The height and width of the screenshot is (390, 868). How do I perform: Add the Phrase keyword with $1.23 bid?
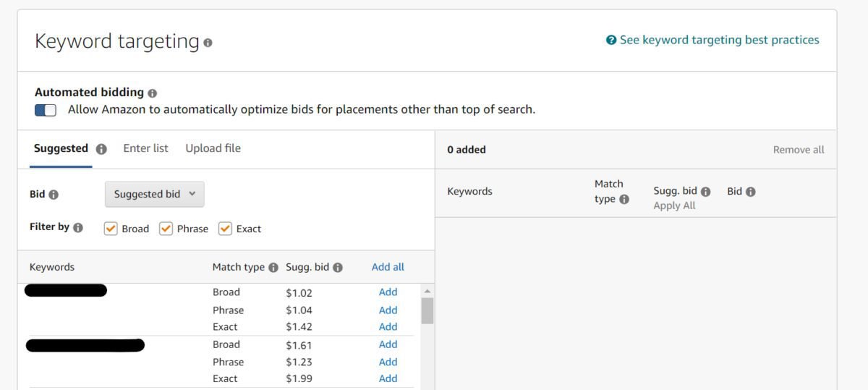click(x=388, y=362)
